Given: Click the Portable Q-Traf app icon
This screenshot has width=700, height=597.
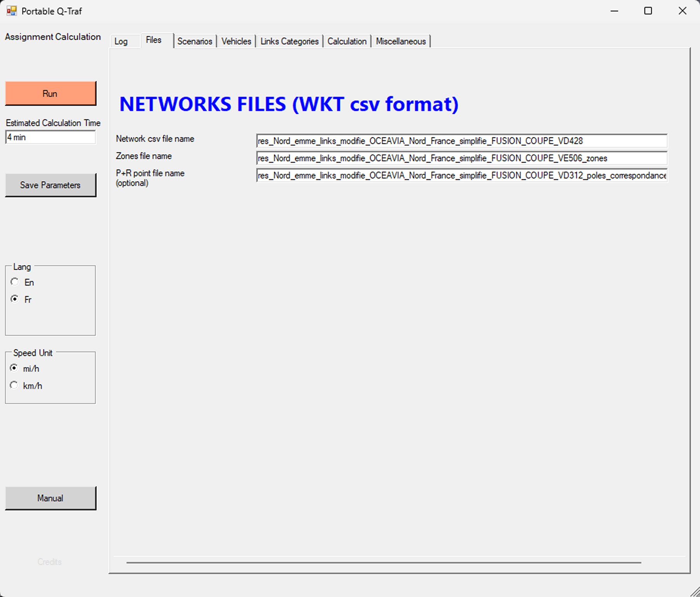Looking at the screenshot, I should [12, 11].
